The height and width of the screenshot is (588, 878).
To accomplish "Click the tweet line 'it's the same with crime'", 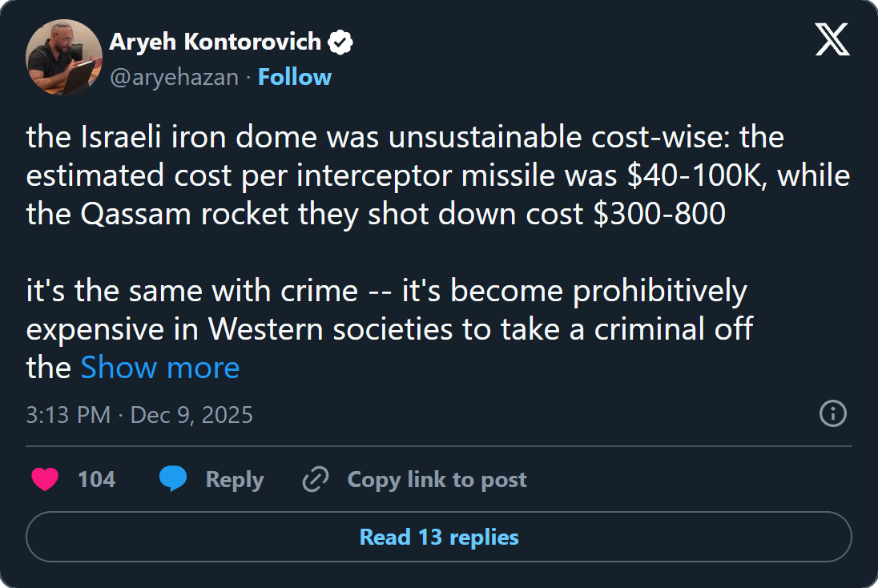I will tap(386, 291).
